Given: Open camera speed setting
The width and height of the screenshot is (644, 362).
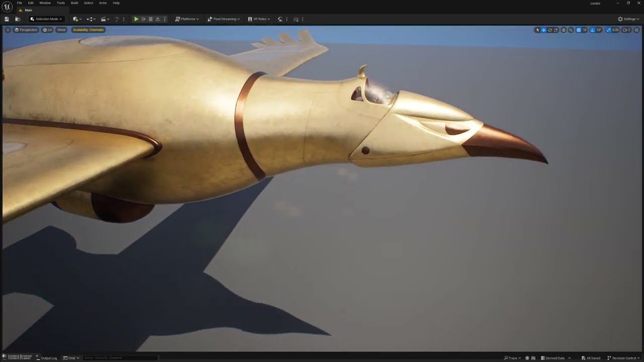Looking at the screenshot, I should tap(626, 30).
